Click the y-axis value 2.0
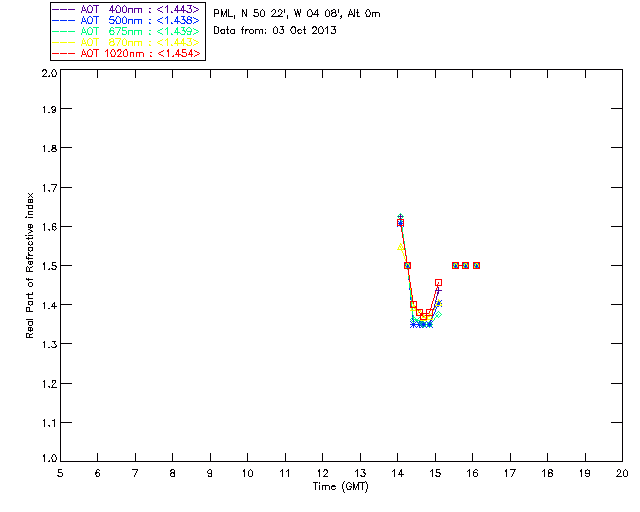The height and width of the screenshot is (512, 640). click(x=49, y=73)
